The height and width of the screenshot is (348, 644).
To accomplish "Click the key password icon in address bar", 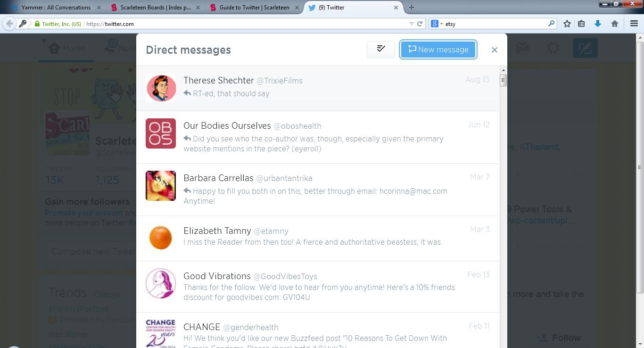I will (x=23, y=24).
